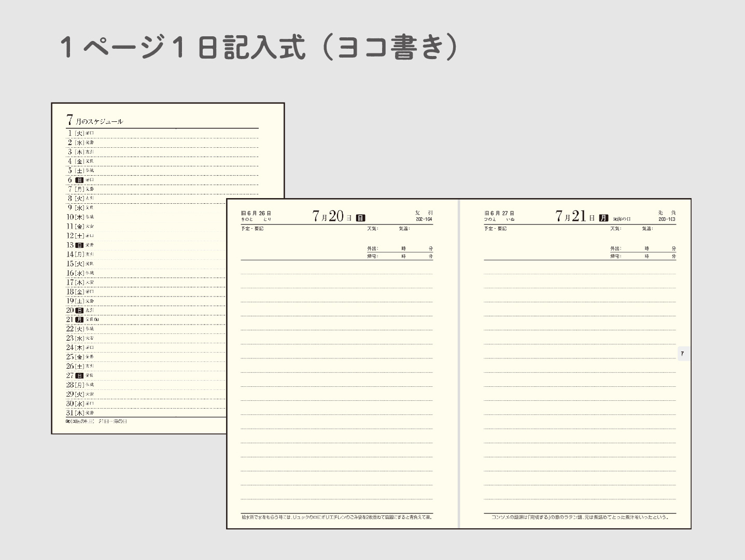745x560 pixels.
Task: Click the '外出:' time line on 7月20日 page
Action: point(400,249)
